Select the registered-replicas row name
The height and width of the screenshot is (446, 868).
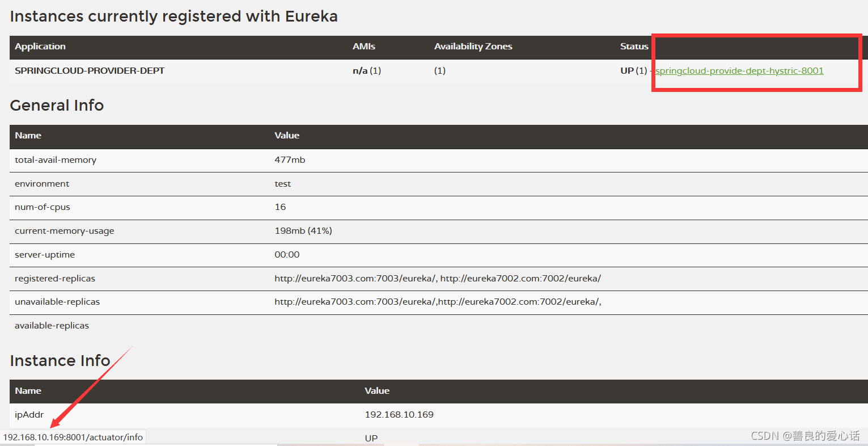click(x=55, y=279)
